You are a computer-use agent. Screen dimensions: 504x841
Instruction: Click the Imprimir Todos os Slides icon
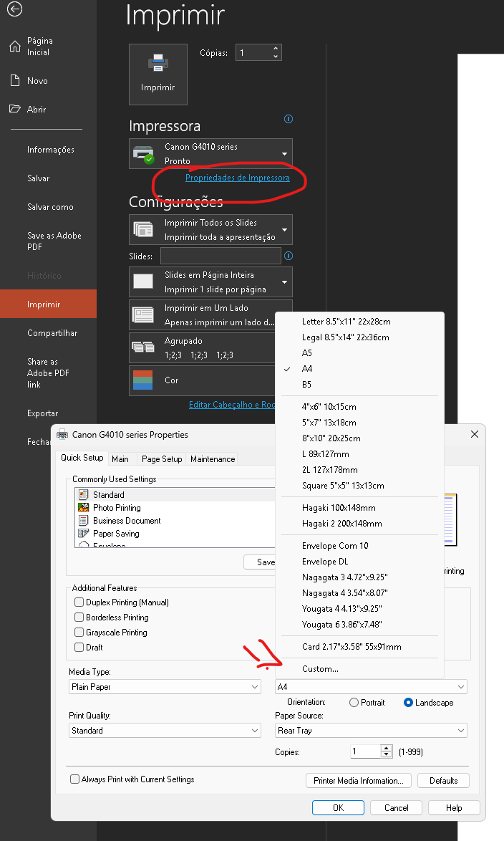[x=143, y=229]
